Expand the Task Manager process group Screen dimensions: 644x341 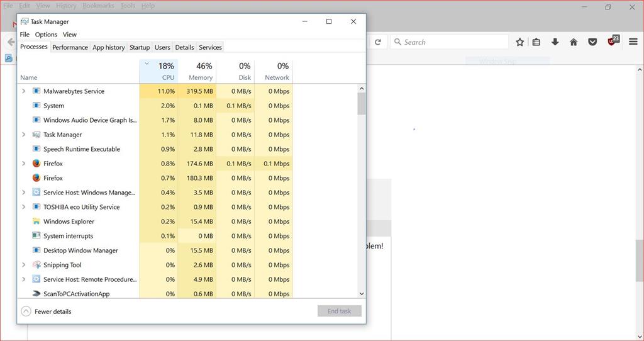click(x=23, y=135)
